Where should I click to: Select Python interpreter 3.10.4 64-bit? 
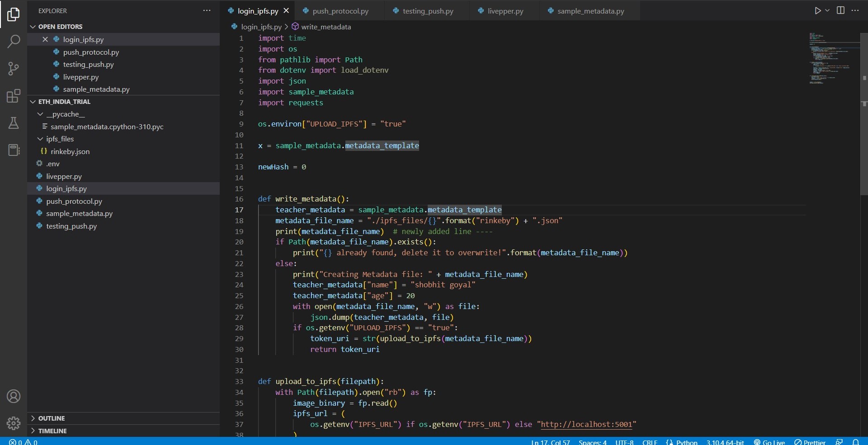(x=725, y=442)
